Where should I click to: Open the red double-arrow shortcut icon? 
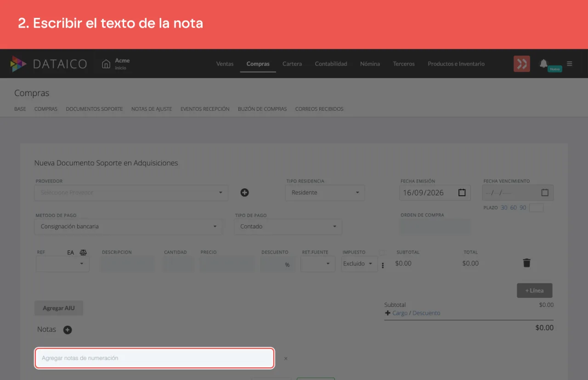coord(522,64)
